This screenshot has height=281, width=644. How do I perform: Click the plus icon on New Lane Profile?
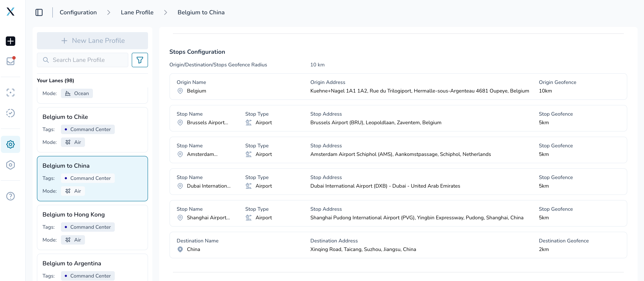(64, 41)
